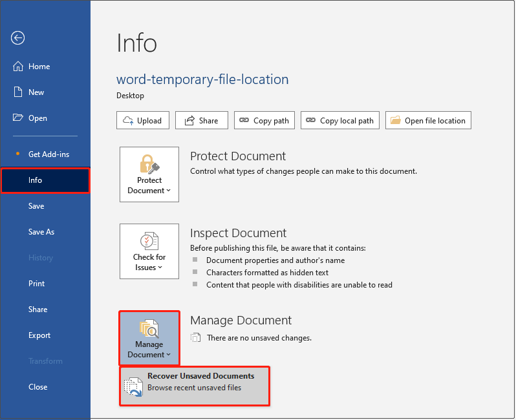Click 'Control what types of changes' description
This screenshot has height=420, width=516.
tap(303, 171)
